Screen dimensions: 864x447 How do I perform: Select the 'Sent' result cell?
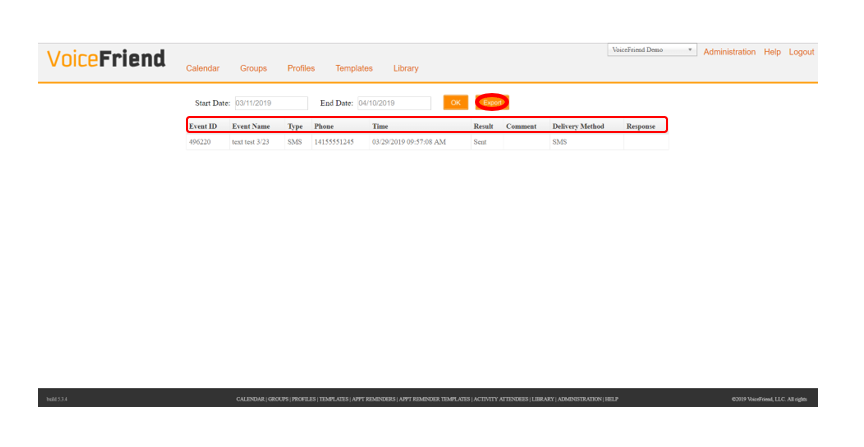(x=487, y=142)
